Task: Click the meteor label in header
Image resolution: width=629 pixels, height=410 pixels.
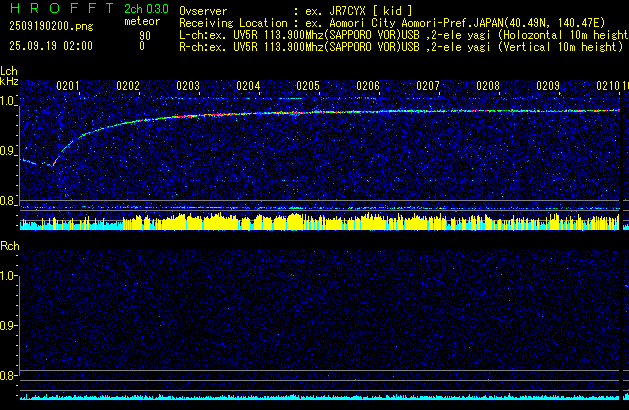Action: (x=139, y=20)
